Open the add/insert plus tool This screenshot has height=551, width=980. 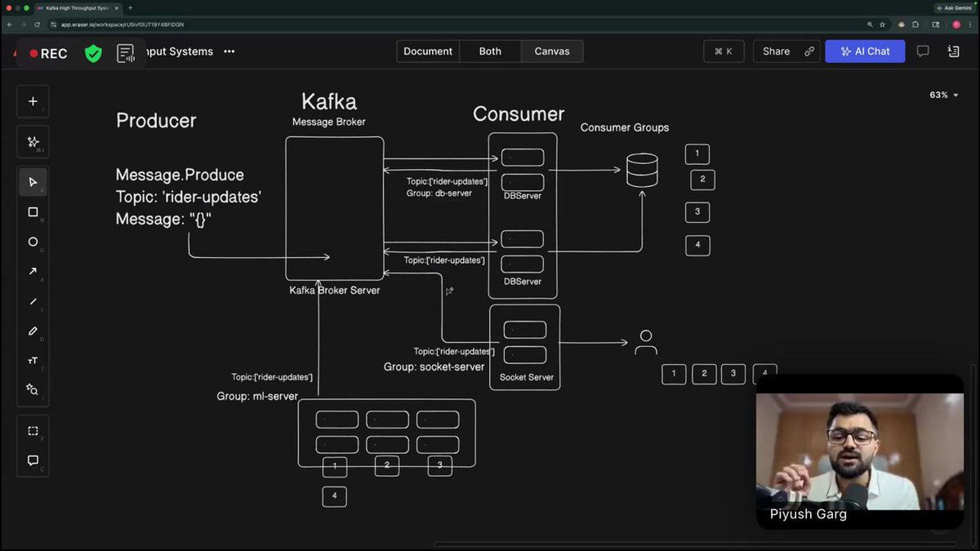point(33,101)
